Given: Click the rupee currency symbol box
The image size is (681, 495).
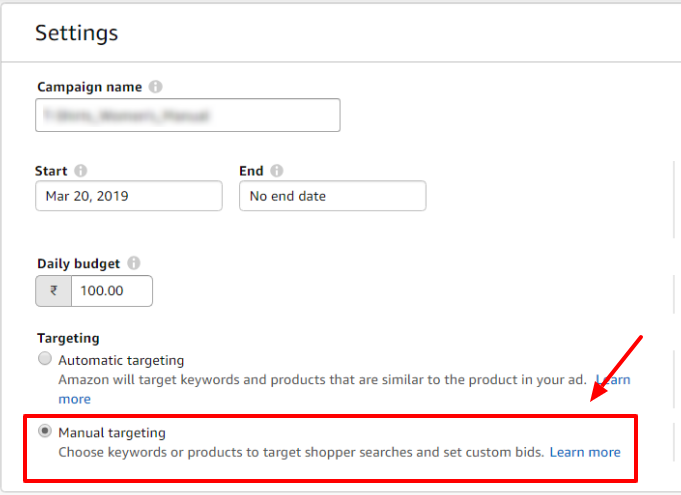Looking at the screenshot, I should [x=53, y=291].
